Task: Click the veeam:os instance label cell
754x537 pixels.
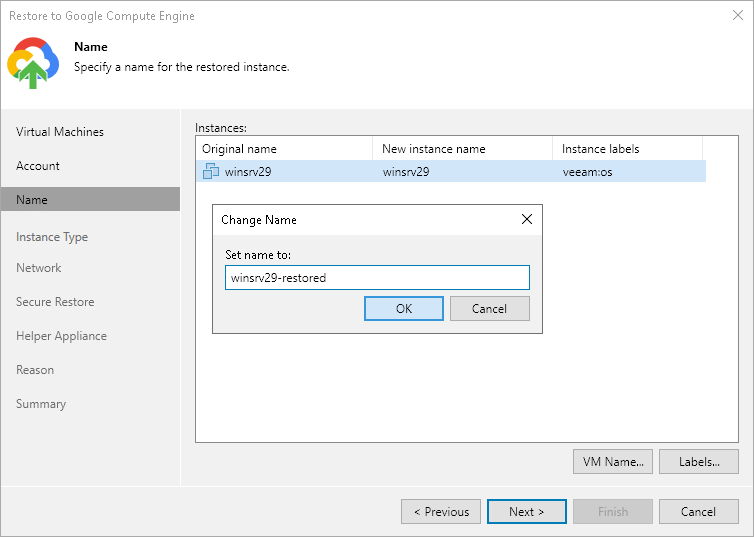Action: [x=587, y=172]
